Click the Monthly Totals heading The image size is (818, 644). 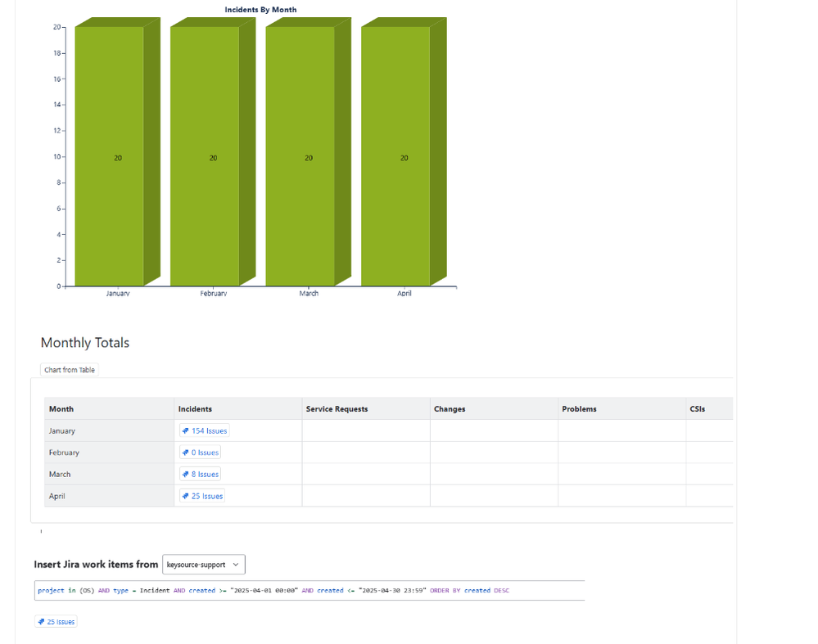85,343
